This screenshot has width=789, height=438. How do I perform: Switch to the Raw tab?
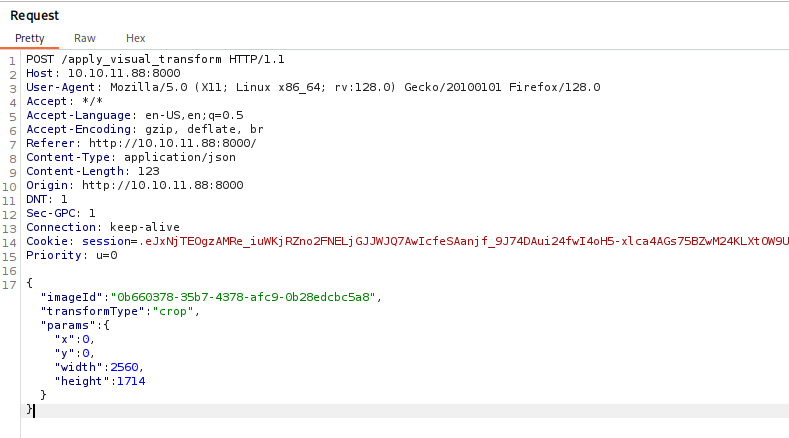point(85,38)
